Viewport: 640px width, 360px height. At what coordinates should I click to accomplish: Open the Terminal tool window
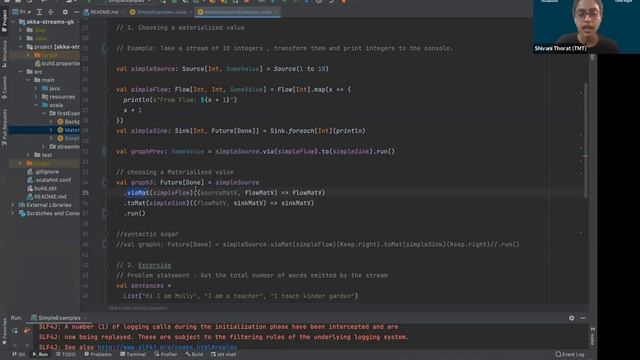point(133,354)
